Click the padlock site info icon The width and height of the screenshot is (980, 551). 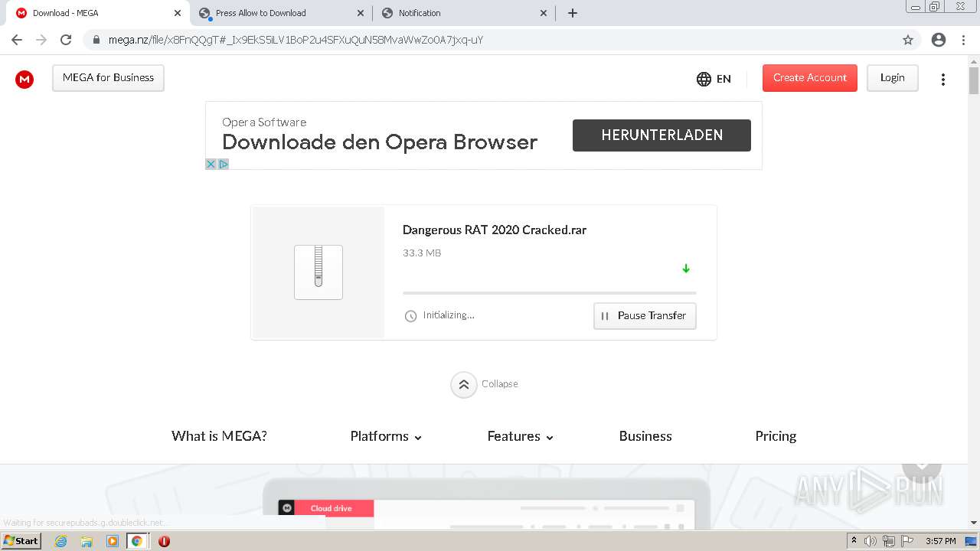click(x=96, y=40)
